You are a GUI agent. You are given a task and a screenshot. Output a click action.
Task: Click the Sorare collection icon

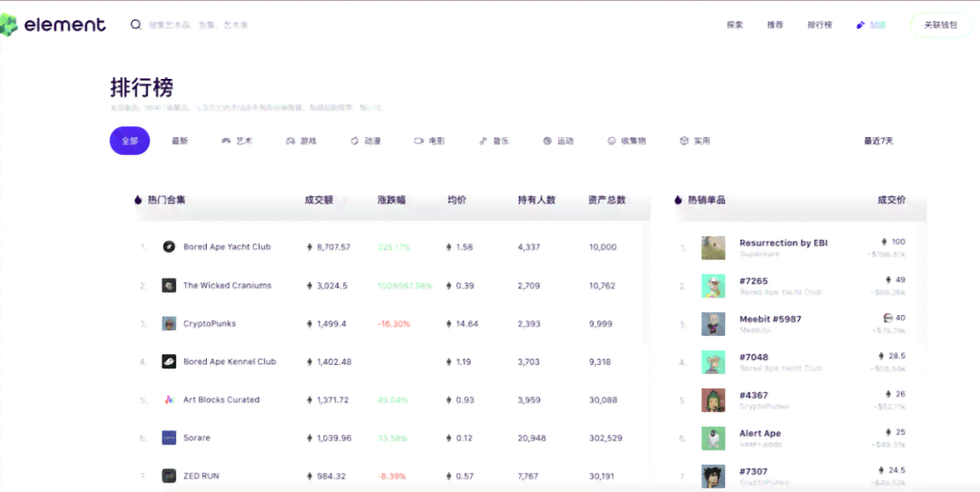click(169, 438)
